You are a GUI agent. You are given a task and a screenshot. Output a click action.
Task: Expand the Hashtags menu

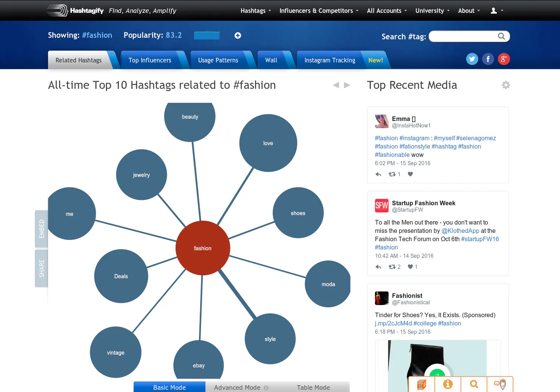pos(256,11)
